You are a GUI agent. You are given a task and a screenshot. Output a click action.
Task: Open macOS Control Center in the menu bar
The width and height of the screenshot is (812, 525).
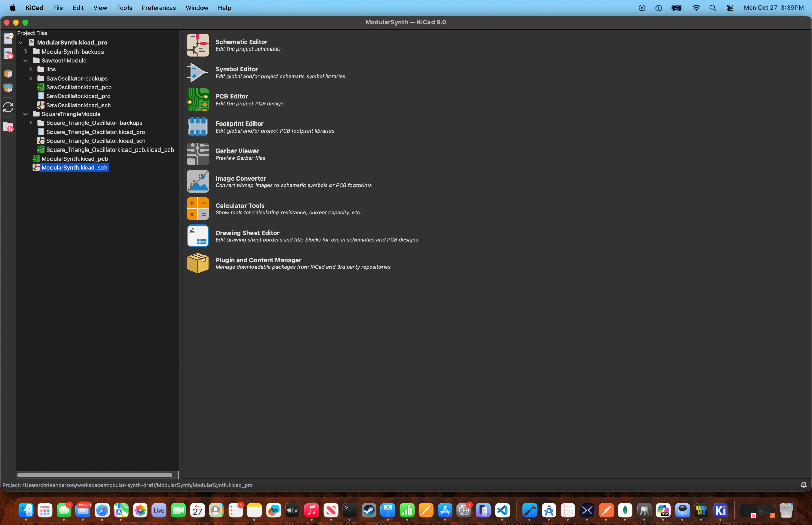click(x=730, y=8)
